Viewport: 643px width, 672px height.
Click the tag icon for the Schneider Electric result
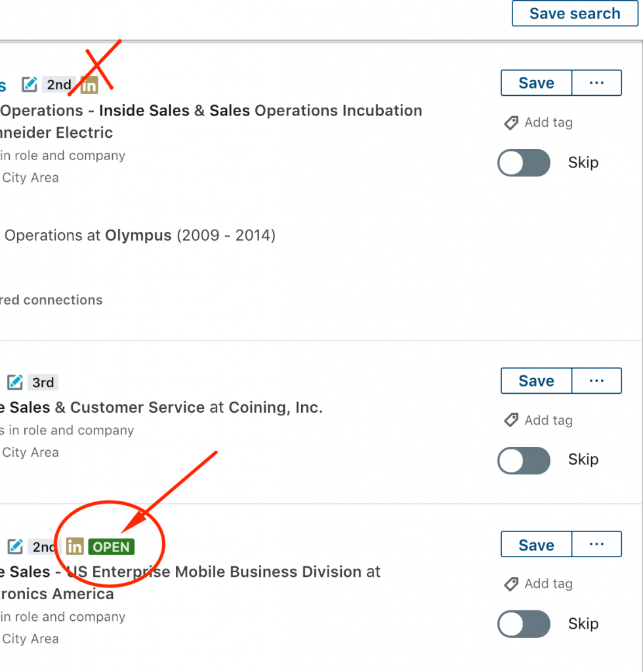[x=511, y=123]
